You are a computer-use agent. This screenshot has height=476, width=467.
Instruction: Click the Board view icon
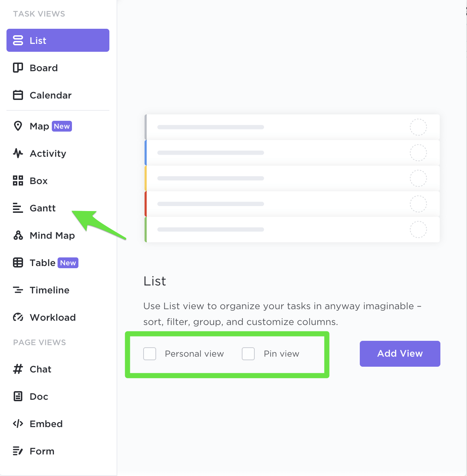(18, 68)
